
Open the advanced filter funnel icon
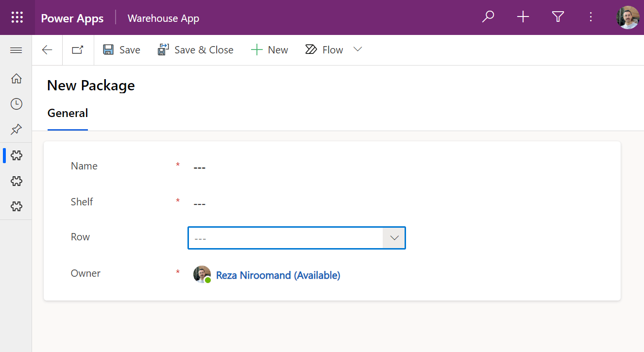coord(558,17)
